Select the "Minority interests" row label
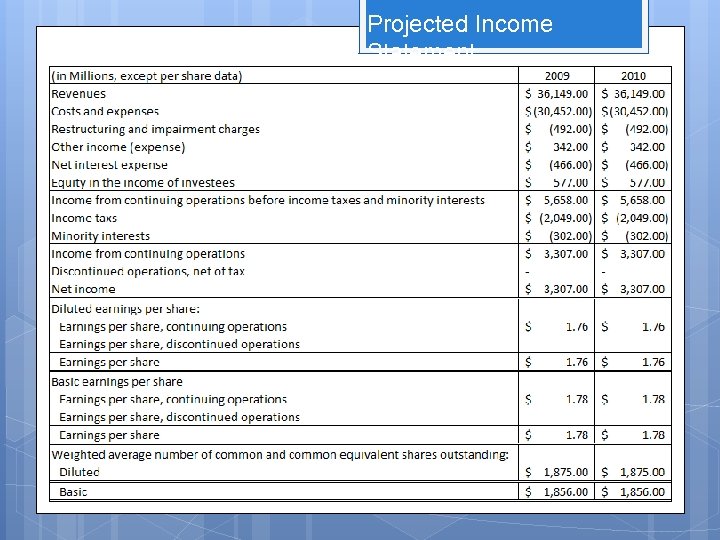The image size is (720, 540). [101, 236]
